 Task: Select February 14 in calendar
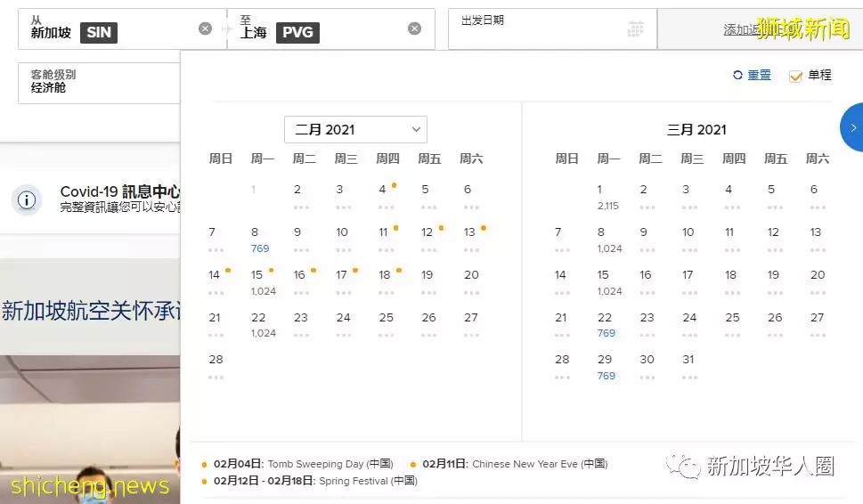216,282
